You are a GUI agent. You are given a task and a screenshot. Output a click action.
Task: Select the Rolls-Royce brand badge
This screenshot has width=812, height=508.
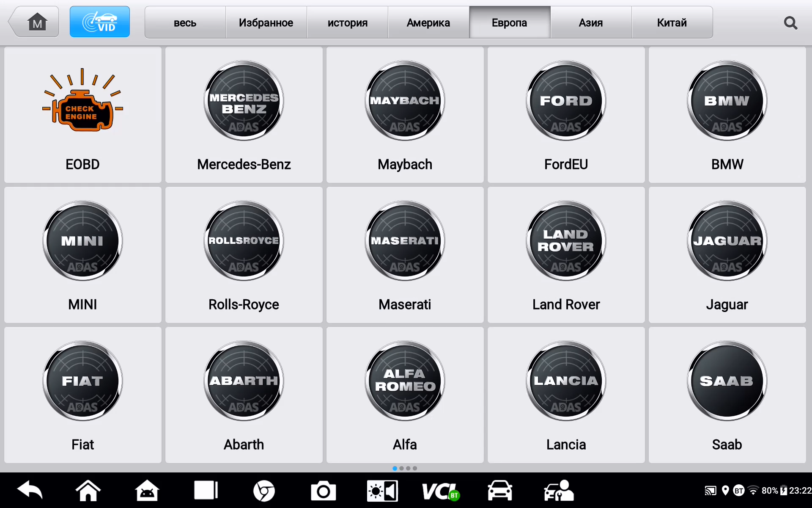click(x=244, y=240)
